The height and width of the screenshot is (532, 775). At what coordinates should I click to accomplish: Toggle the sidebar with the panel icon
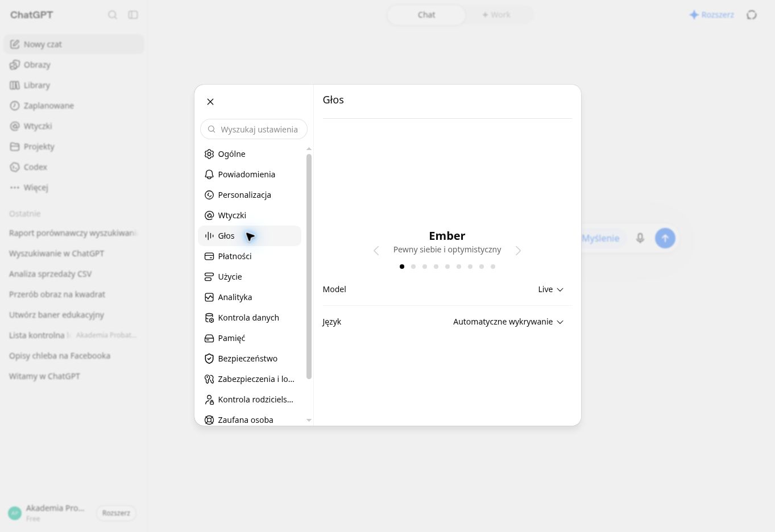pyautogui.click(x=133, y=15)
